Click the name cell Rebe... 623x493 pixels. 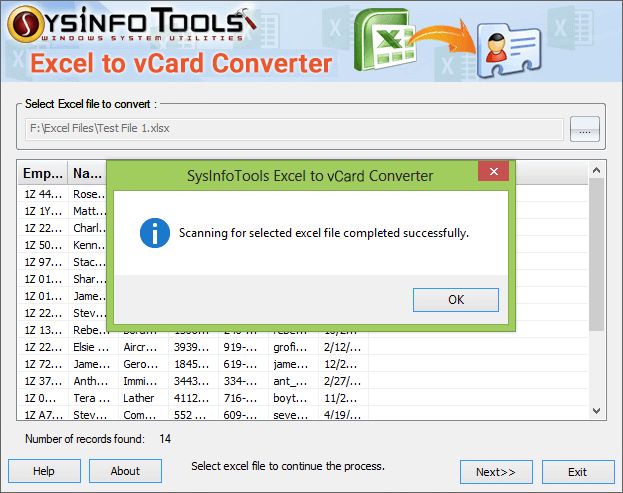pyautogui.click(x=88, y=330)
